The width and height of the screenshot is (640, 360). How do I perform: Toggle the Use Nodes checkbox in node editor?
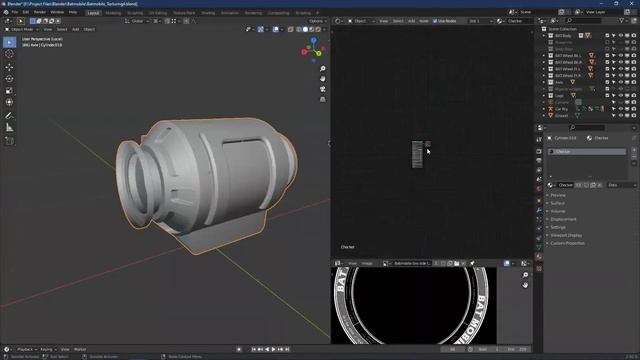(435, 21)
